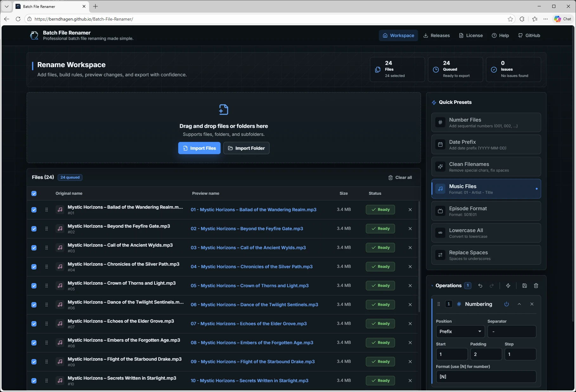This screenshot has height=392, width=576.
Task: Redo the operation change
Action: coord(492,286)
